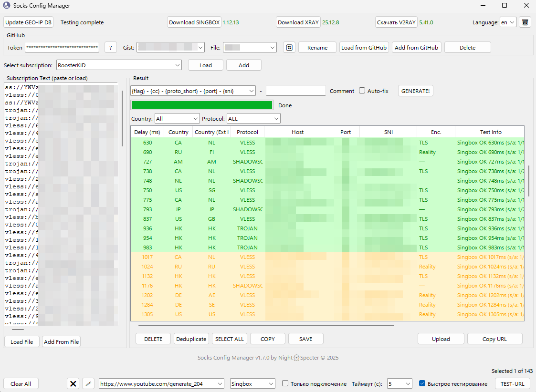This screenshot has height=392, width=536.
Task: Click the refresh icon beside the File dropdown
Action: [289, 47]
